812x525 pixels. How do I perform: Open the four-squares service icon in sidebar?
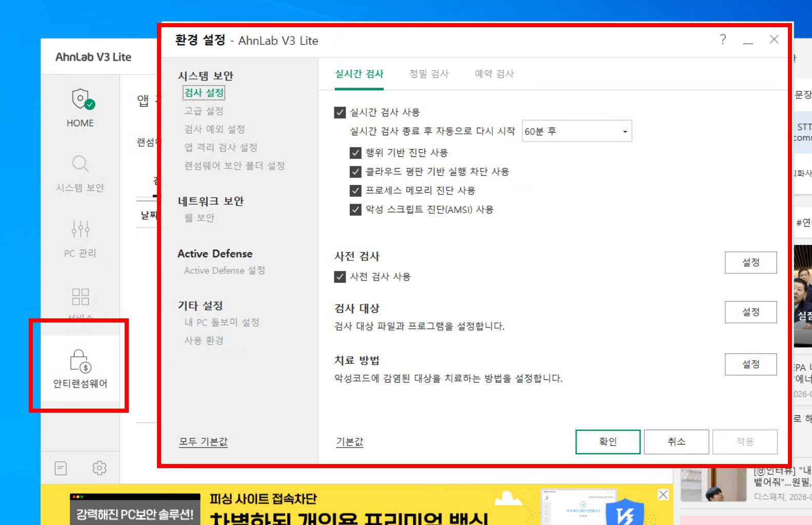click(x=81, y=296)
